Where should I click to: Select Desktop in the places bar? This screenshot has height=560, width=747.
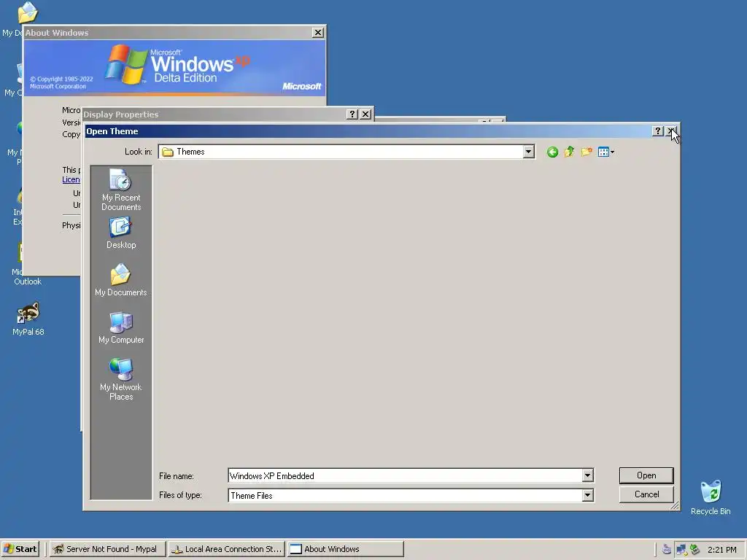coord(121,233)
